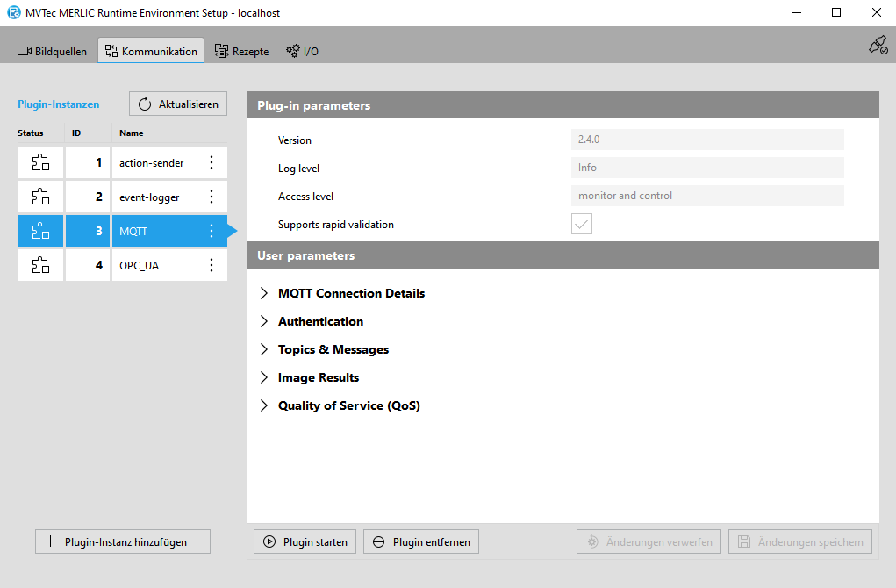Click the OPC_UA plugin status icon

tap(40, 265)
